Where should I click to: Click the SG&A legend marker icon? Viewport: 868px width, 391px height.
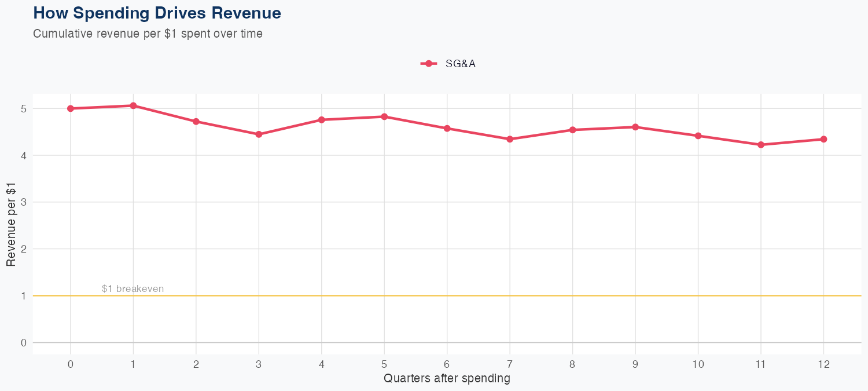pyautogui.click(x=428, y=64)
